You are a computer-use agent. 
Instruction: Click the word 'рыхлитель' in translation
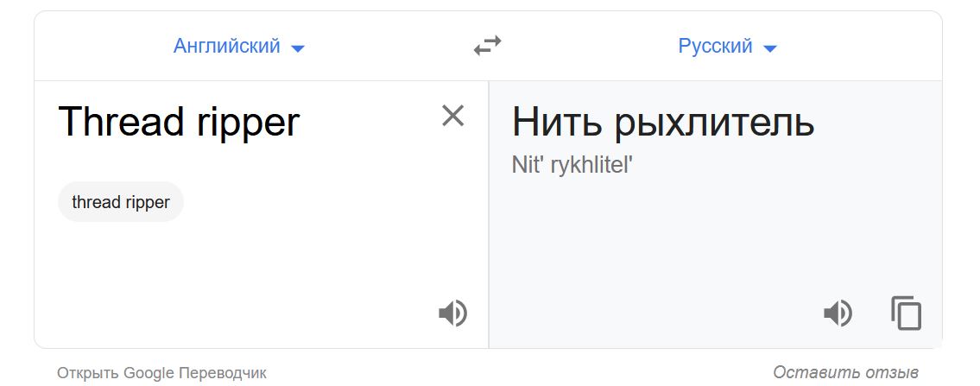(714, 123)
